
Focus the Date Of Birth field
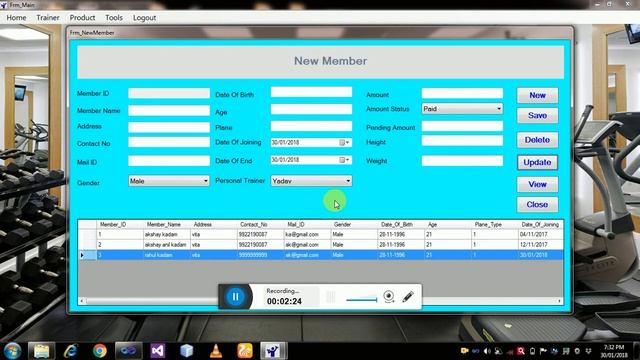pyautogui.click(x=311, y=92)
